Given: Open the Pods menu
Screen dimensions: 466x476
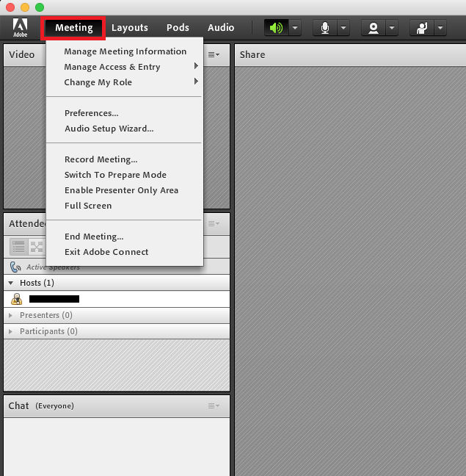Looking at the screenshot, I should click(178, 28).
